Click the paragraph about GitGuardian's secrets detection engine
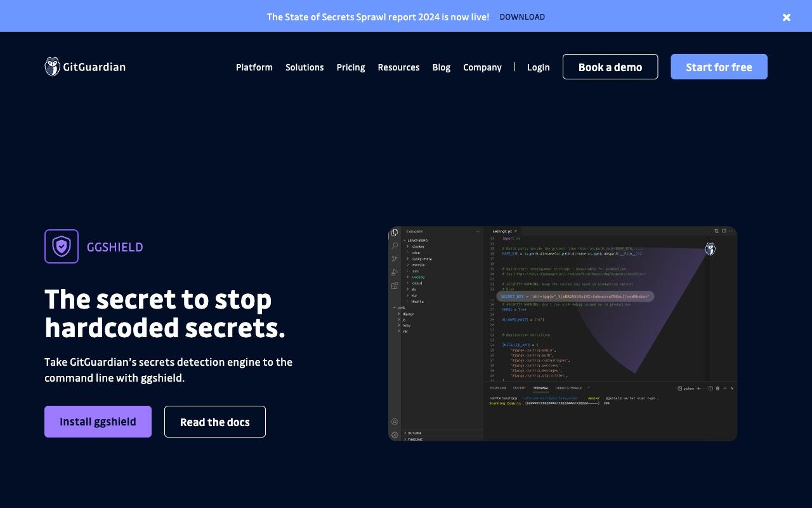This screenshot has width=812, height=508. coord(169,370)
